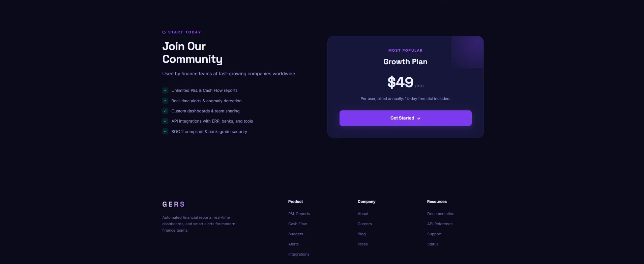Click checkmark beside API integrations feature
644x264 pixels.
[x=165, y=121]
